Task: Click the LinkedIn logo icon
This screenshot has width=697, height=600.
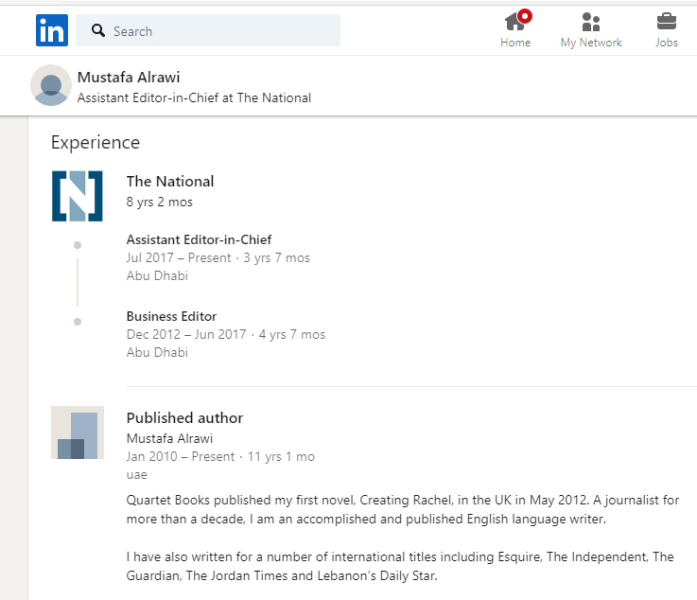Action: [x=52, y=30]
